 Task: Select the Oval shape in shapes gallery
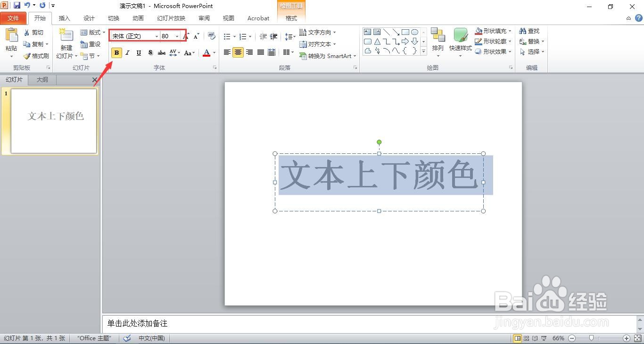coord(414,32)
